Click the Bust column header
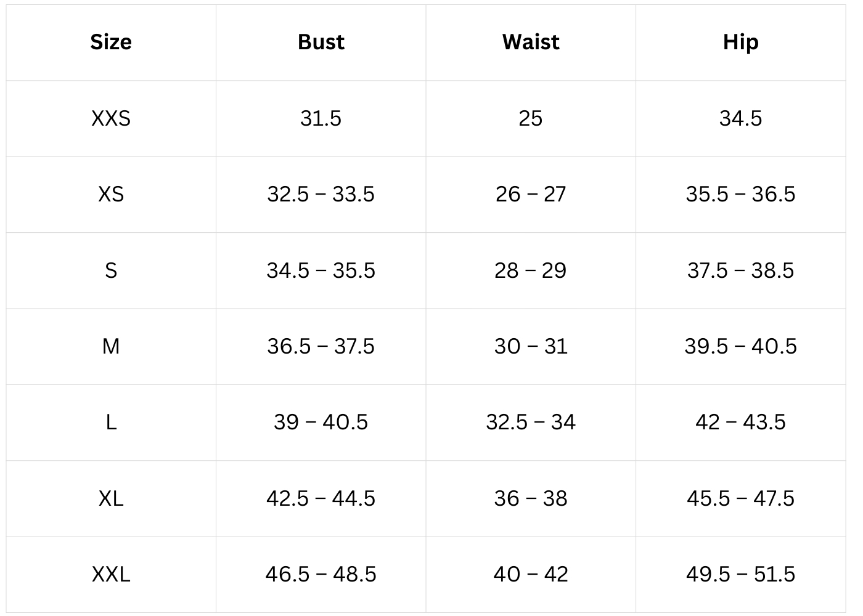This screenshot has height=616, width=863. point(321,42)
